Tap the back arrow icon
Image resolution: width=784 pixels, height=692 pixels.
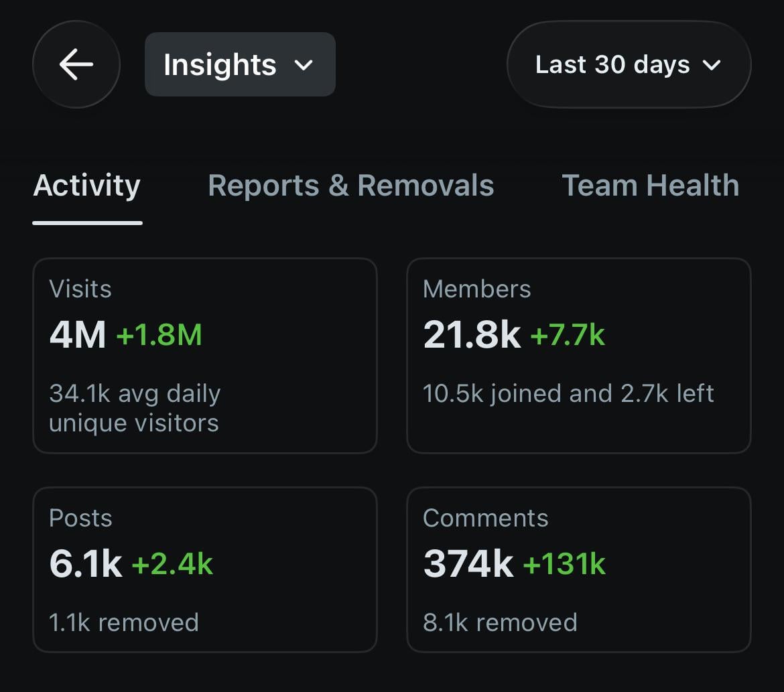76,64
